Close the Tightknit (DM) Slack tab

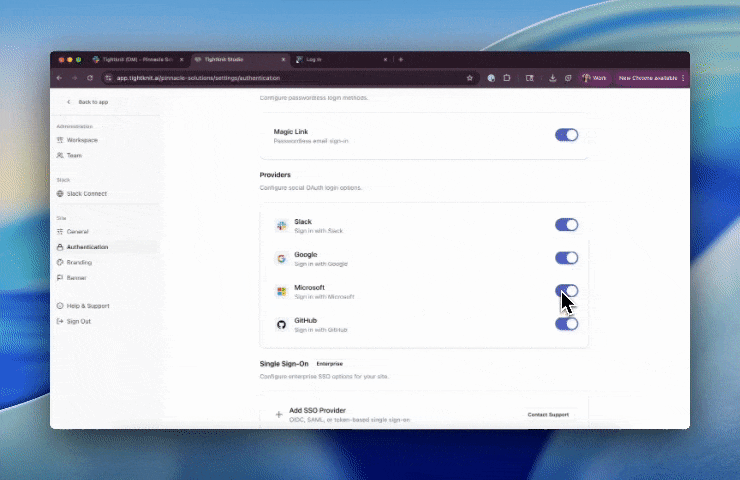[x=181, y=59]
